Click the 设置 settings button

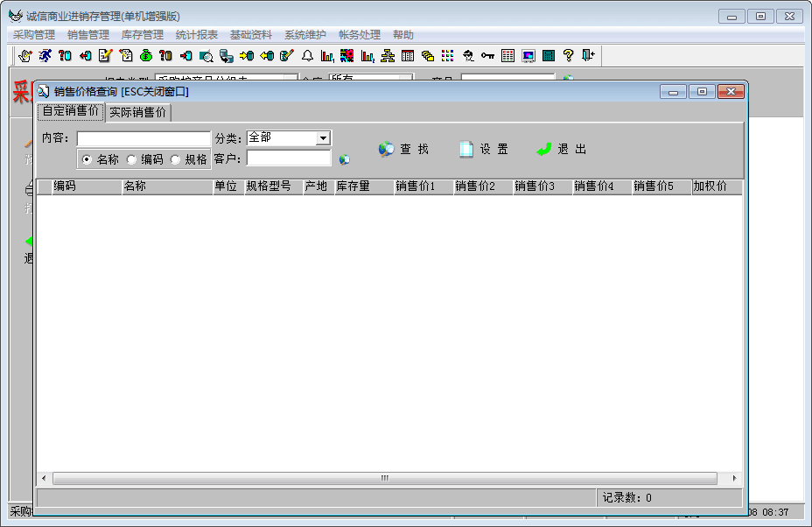tap(484, 150)
